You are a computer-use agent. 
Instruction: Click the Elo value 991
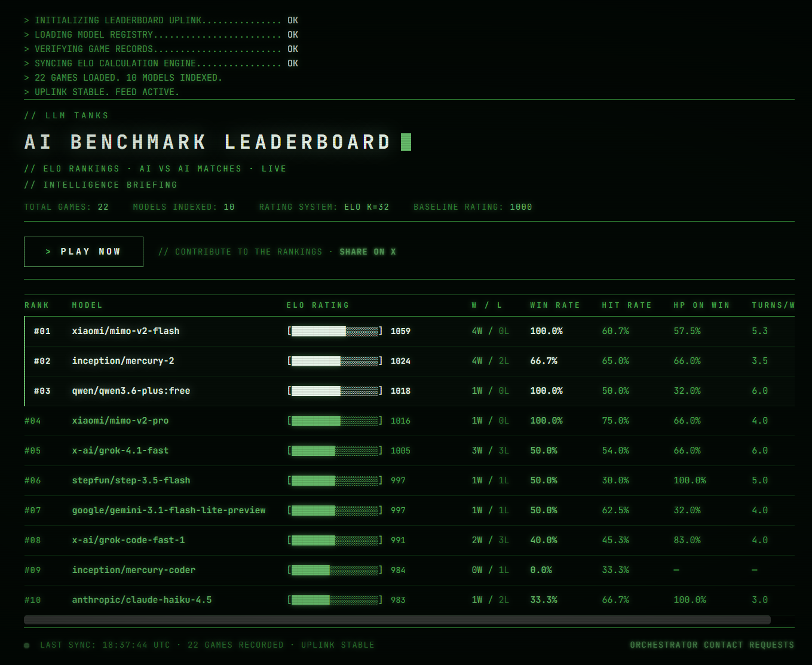click(x=398, y=540)
